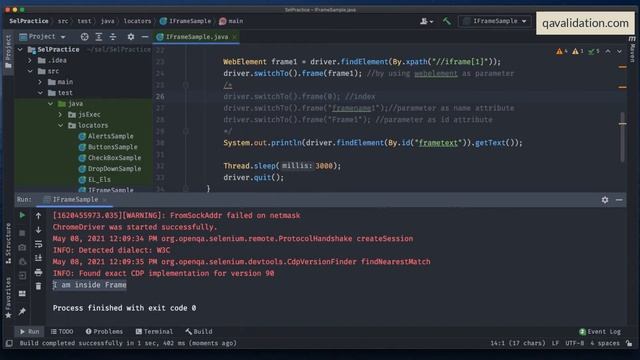Image resolution: width=640 pixels, height=360 pixels.
Task: Go to next highlighted error arrow
Action: pyautogui.click(x=619, y=51)
